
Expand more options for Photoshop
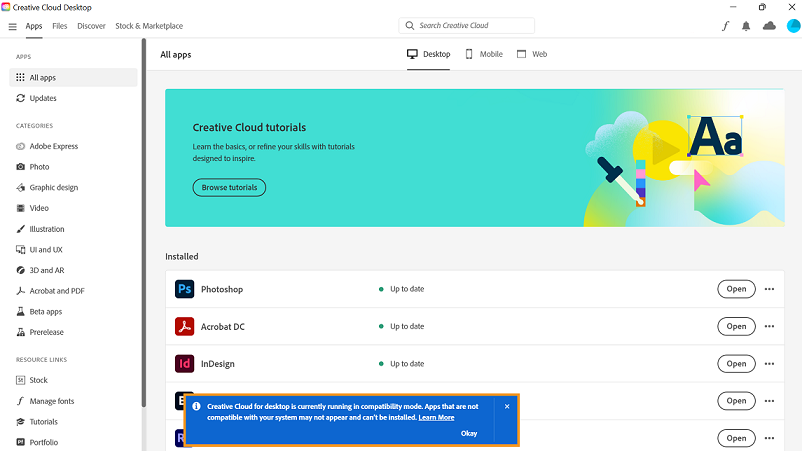coord(769,289)
